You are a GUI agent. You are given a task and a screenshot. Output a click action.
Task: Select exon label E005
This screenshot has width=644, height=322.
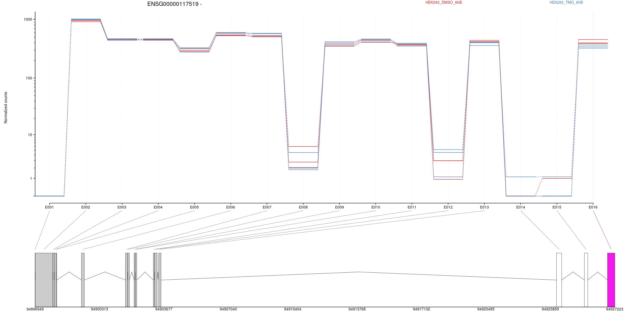tap(194, 207)
